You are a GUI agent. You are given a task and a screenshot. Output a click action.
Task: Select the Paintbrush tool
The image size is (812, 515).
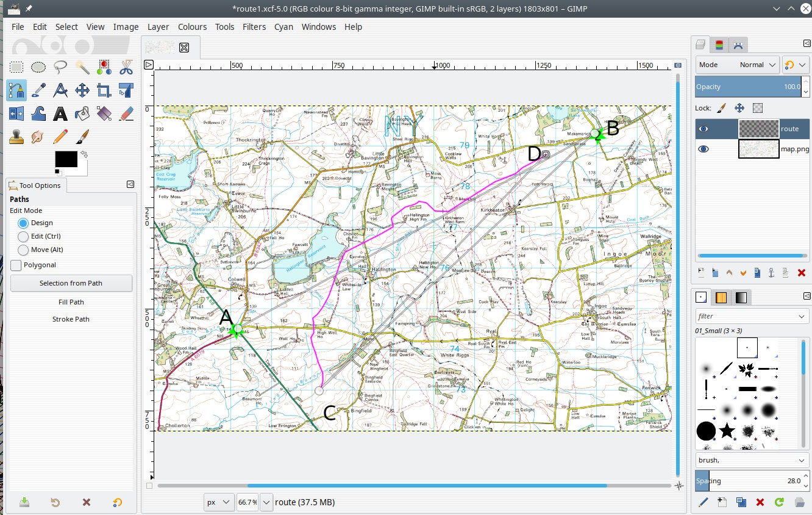click(x=82, y=137)
